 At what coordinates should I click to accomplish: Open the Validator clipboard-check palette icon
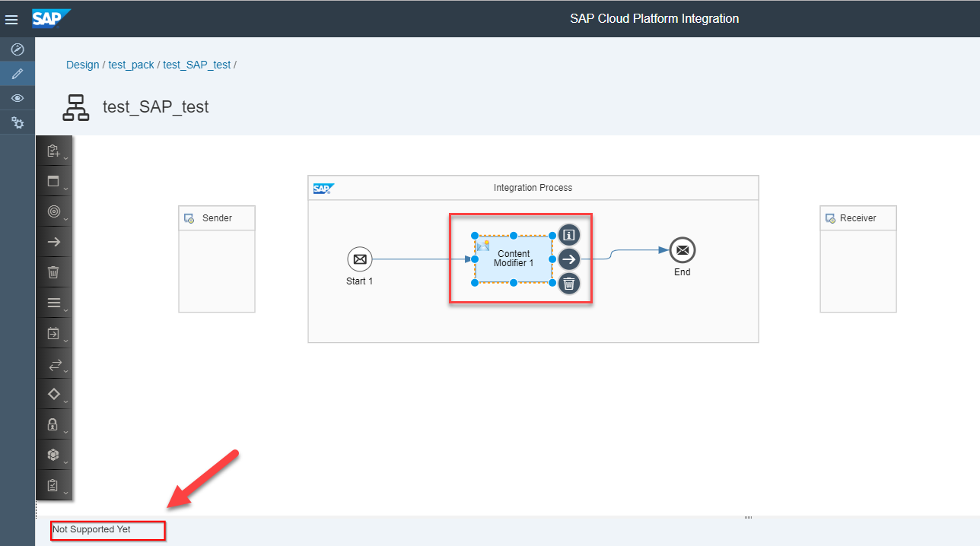[x=54, y=485]
